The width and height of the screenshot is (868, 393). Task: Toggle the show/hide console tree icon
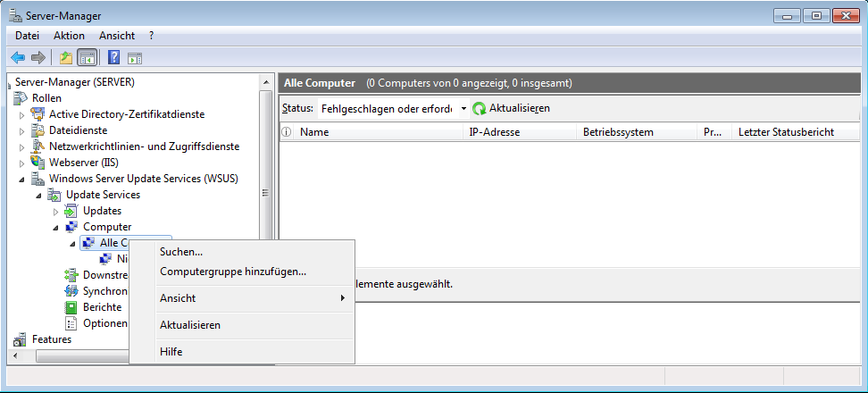pos(87,57)
